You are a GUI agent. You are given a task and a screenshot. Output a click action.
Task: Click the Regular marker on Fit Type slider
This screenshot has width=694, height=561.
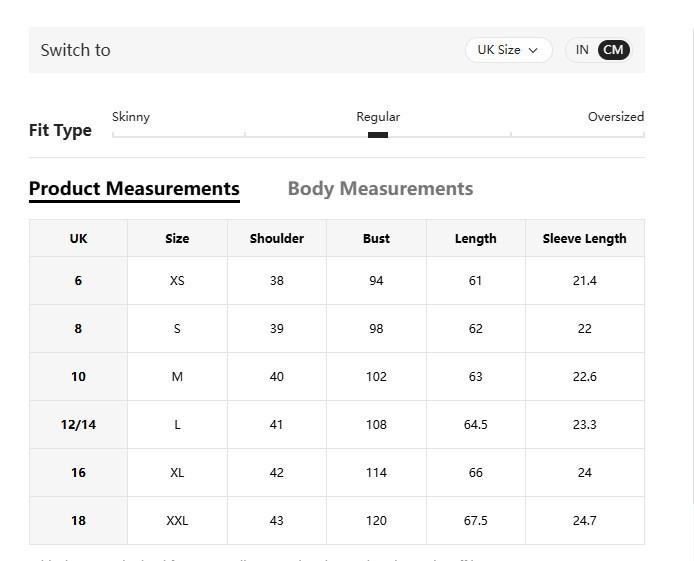point(378,134)
